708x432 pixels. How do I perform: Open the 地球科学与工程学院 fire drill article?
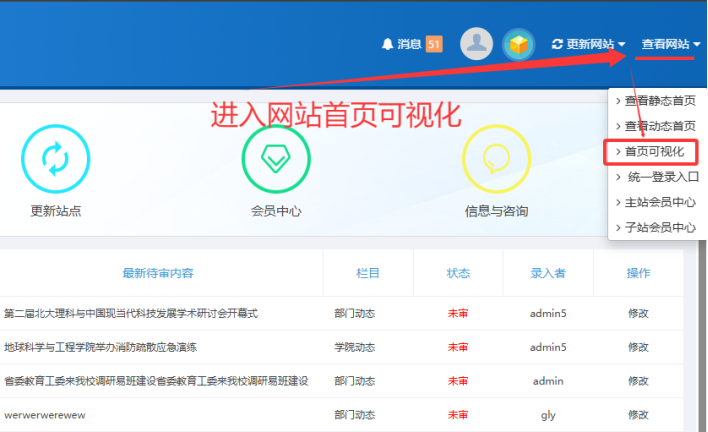[101, 347]
